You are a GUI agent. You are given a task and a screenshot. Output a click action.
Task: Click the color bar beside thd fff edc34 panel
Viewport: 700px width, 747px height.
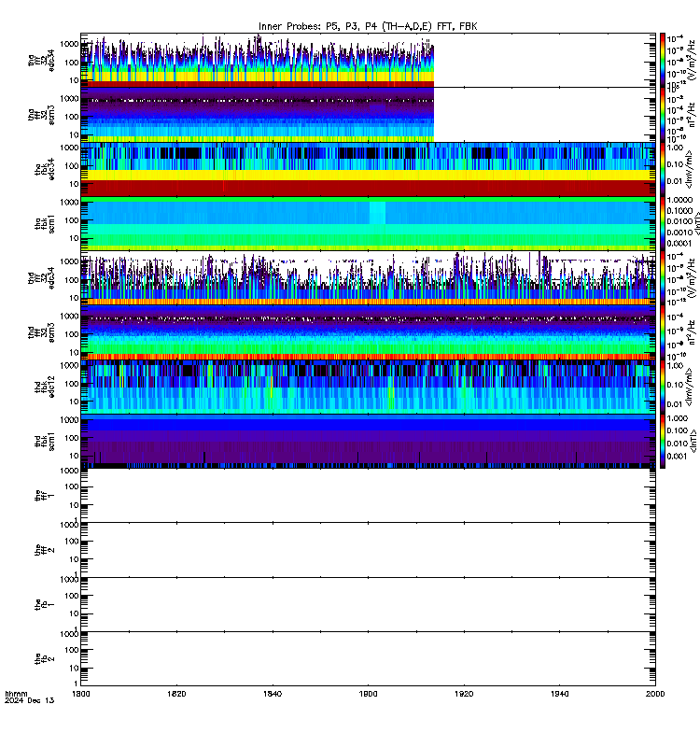[x=663, y=278]
